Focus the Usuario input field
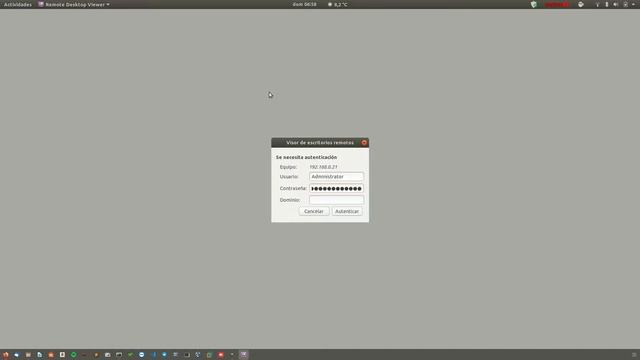Image resolution: width=640 pixels, height=360 pixels. click(x=336, y=177)
